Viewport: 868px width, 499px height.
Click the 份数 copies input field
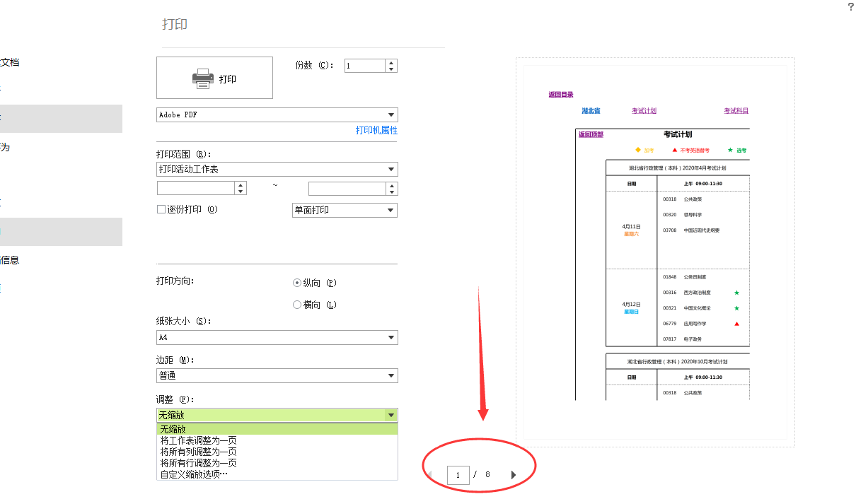click(365, 66)
